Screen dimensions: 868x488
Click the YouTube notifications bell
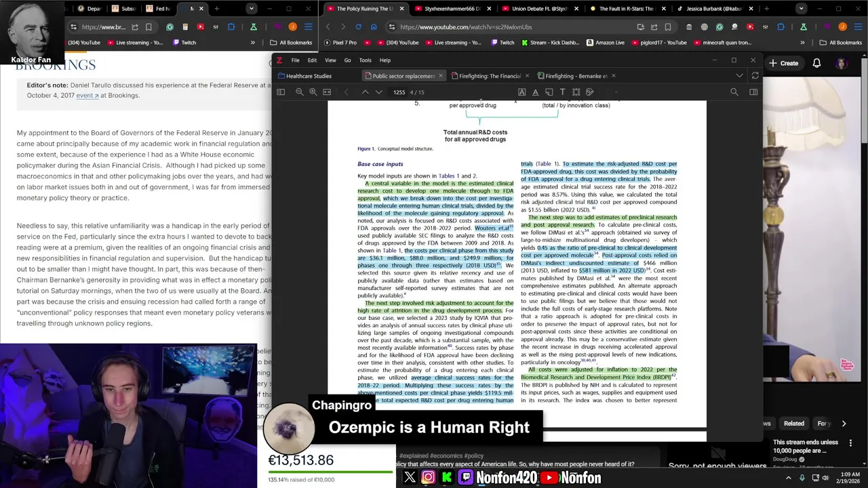point(817,63)
